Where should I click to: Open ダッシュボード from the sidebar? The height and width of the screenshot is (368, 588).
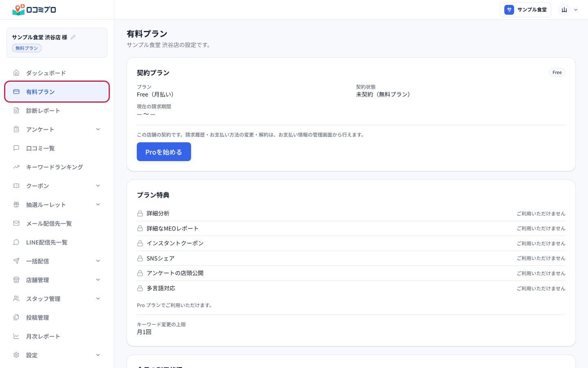(57, 73)
